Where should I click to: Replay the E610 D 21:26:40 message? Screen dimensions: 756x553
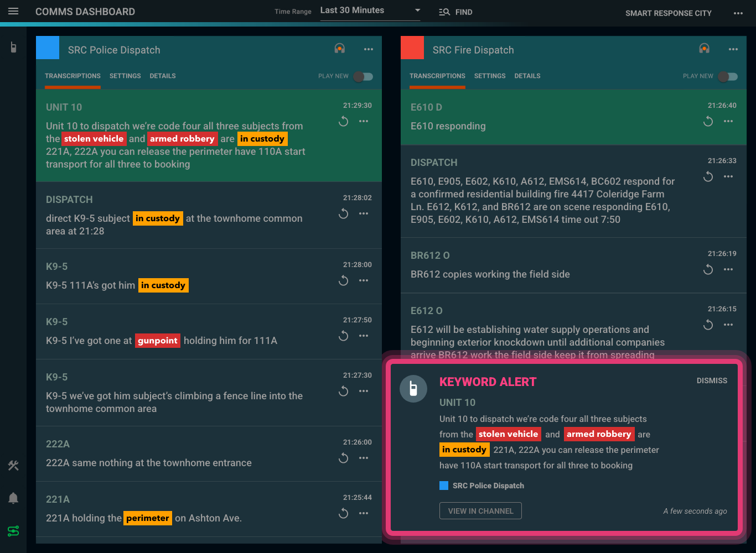pos(708,121)
